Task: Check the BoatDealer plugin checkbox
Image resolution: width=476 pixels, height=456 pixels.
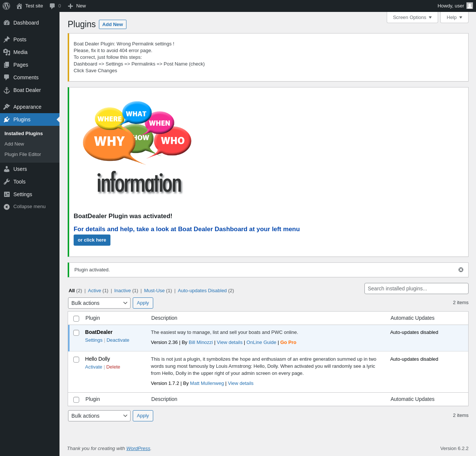Action: (x=76, y=333)
